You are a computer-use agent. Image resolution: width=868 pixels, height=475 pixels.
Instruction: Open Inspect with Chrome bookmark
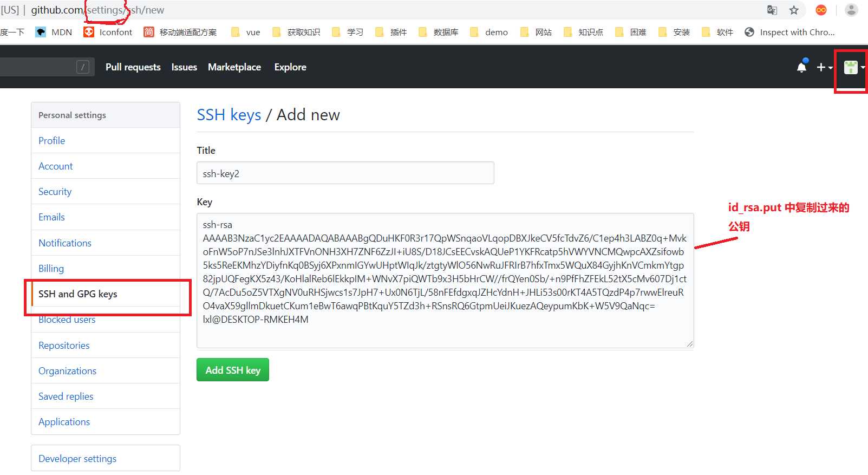[789, 32]
